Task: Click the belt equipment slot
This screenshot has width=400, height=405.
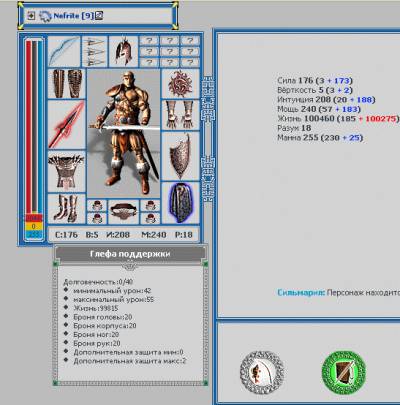Action: click(124, 212)
